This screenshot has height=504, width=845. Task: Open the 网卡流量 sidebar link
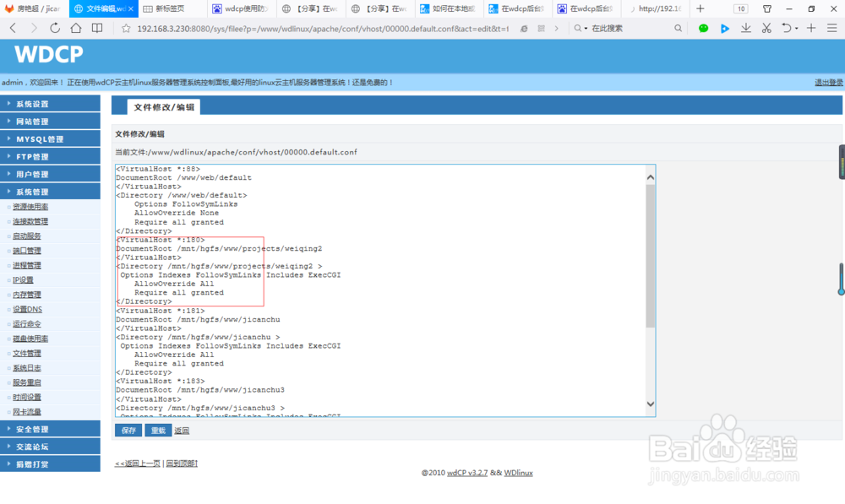27,411
